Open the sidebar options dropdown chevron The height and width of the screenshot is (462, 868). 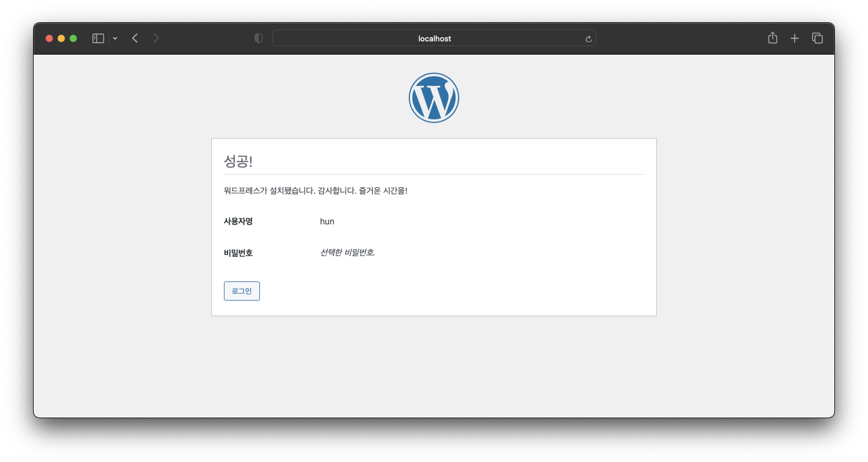[115, 38]
